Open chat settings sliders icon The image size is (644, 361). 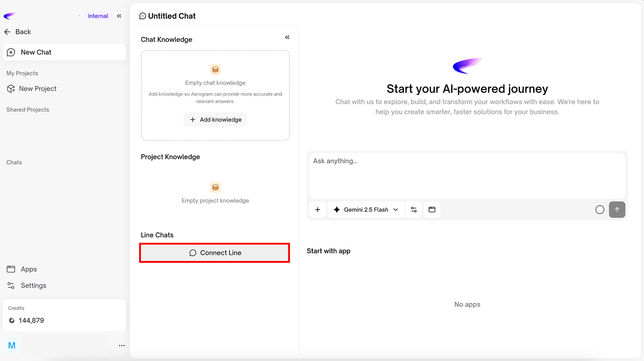click(x=414, y=210)
